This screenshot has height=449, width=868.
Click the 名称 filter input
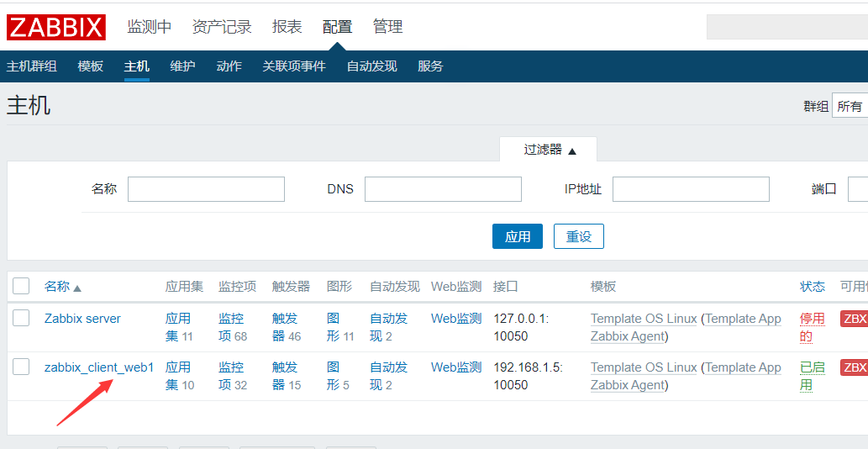click(206, 189)
